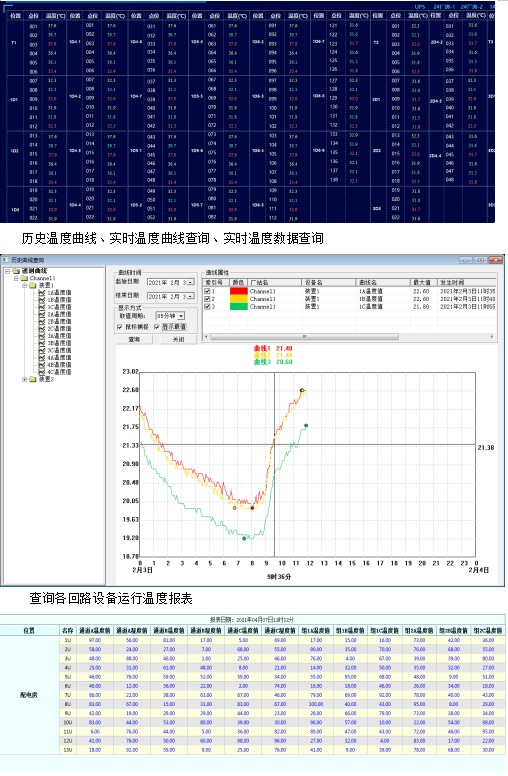The height and width of the screenshot is (776, 508).
Task: Click the red color swatch of curve 1
Action: click(239, 291)
